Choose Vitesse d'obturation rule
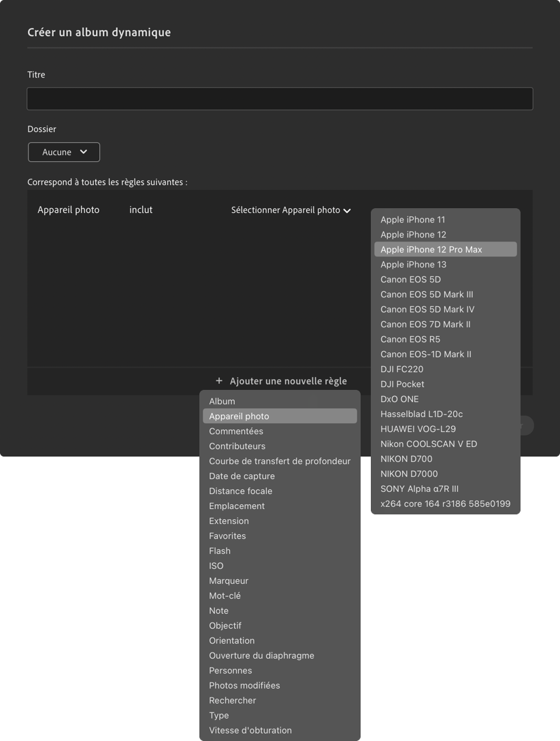 click(280, 731)
